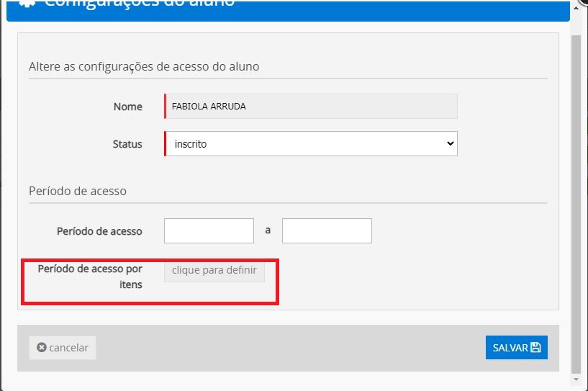Click the floppy disk icon on SALVAR
Image resolution: width=588 pixels, height=391 pixels.
535,347
